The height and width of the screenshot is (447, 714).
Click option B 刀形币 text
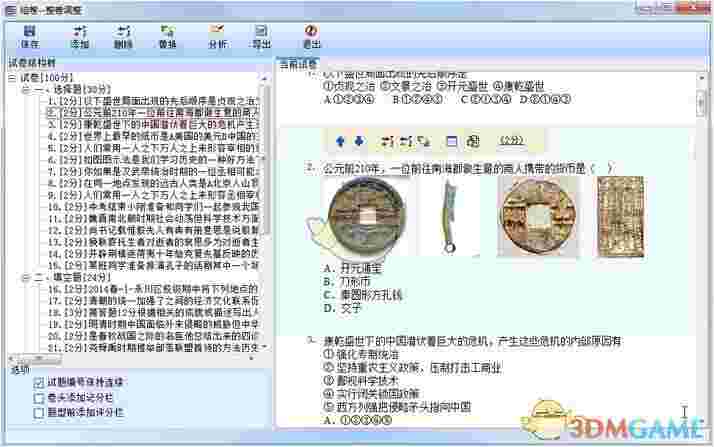coord(356,282)
